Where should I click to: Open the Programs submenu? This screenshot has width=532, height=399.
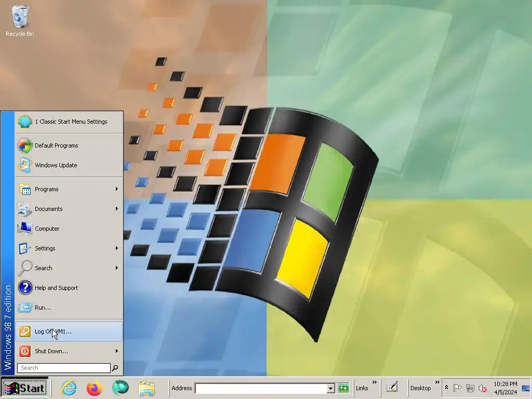(69, 189)
